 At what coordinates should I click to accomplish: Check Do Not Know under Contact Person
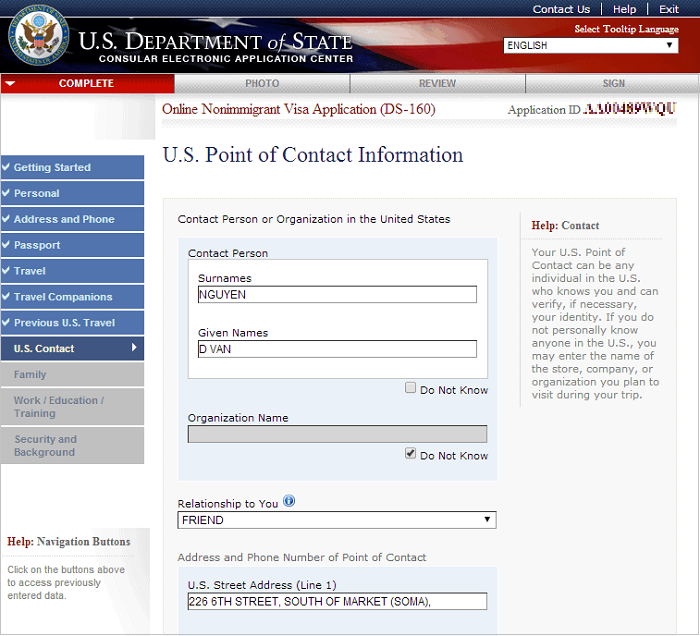click(411, 388)
